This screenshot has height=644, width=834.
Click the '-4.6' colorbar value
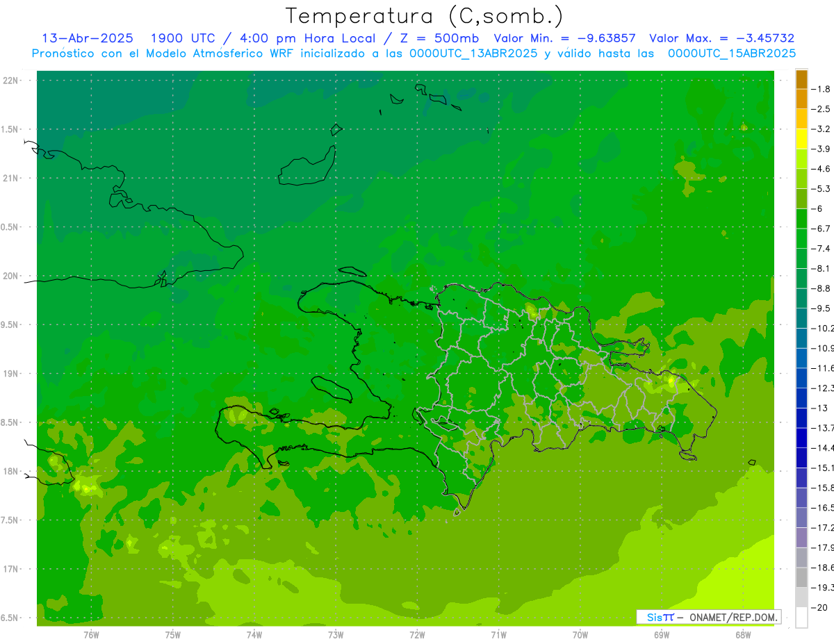click(x=822, y=169)
